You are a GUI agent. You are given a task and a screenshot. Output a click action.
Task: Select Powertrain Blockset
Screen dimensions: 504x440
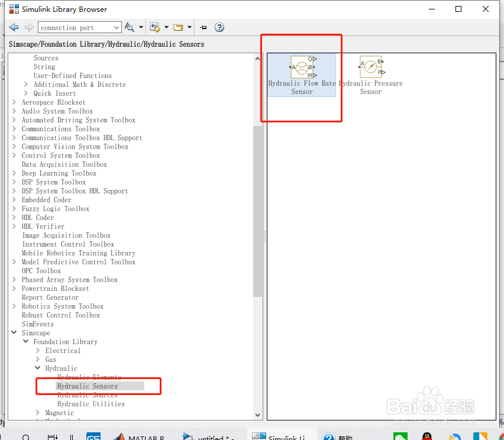(55, 288)
